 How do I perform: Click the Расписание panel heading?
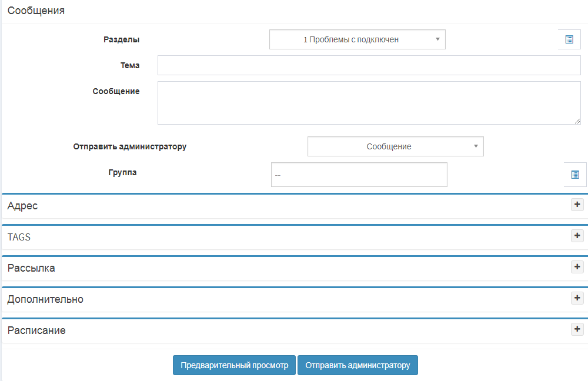(x=36, y=330)
